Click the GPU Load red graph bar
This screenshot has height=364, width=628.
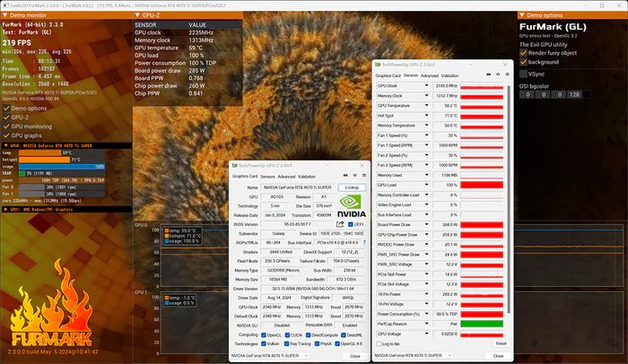[482, 185]
